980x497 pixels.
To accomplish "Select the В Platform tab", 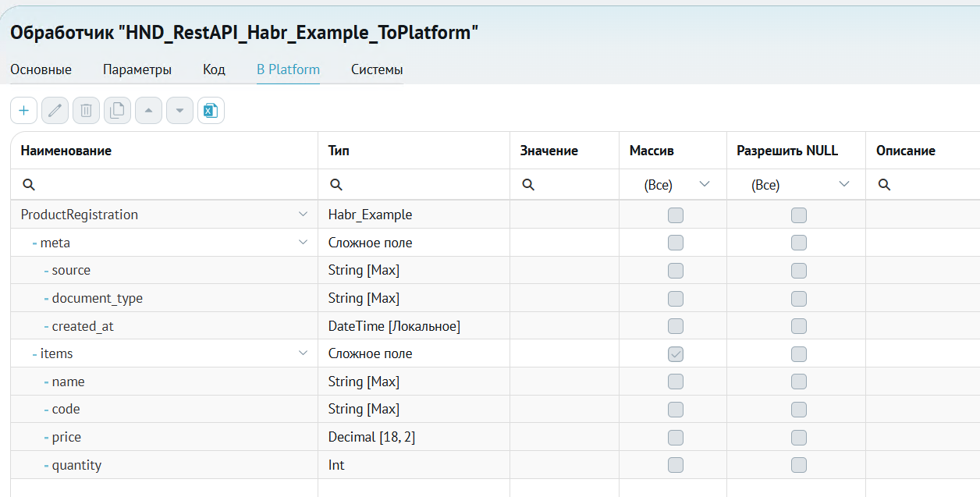I will point(288,69).
